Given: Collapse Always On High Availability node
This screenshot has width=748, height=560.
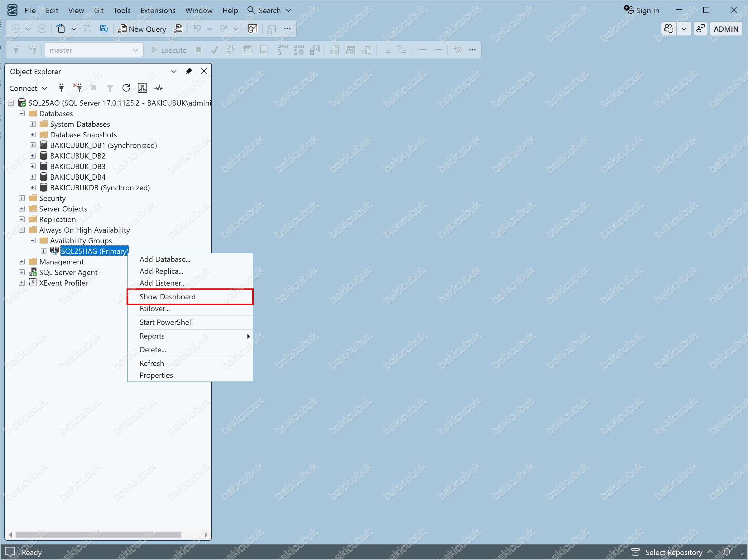Looking at the screenshot, I should 22,230.
